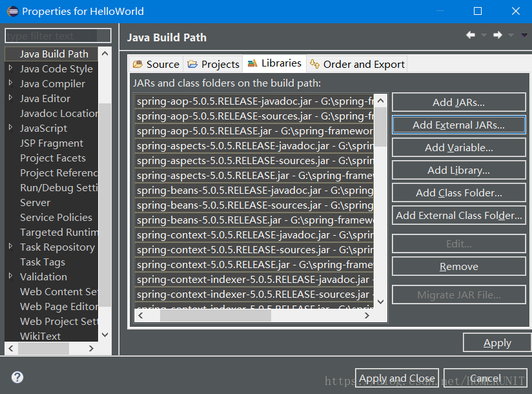Screen dimensions: 532x394
Task: Select spring-beans-5.0.5.RELEASE-sources.jar entry
Action: point(254,205)
